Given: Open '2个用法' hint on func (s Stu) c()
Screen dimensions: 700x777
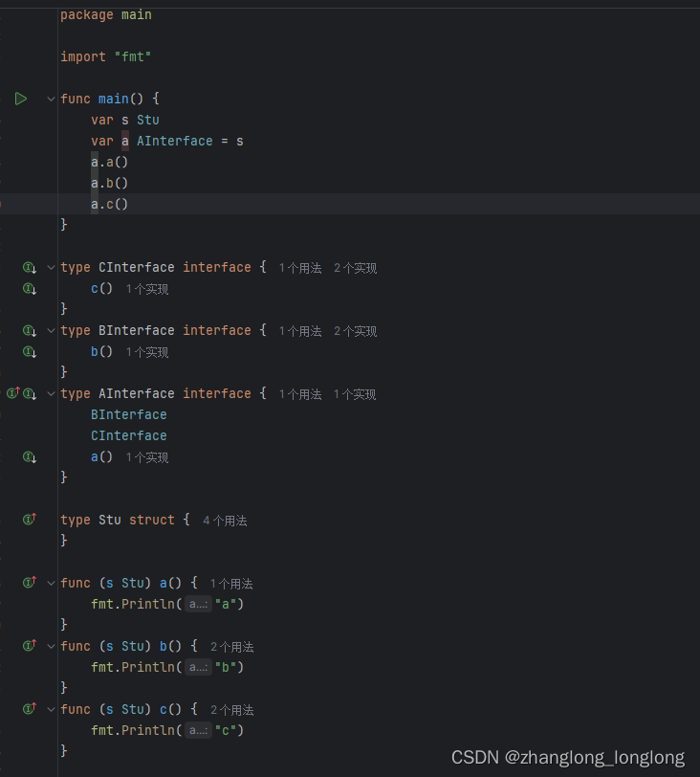Looking at the screenshot, I should tap(231, 710).
